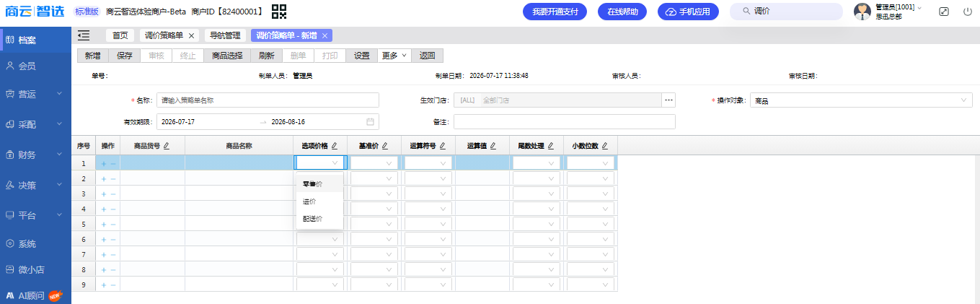This screenshot has width=980, height=304.
Task: Remove row 9 with its minus icon
Action: 112,285
